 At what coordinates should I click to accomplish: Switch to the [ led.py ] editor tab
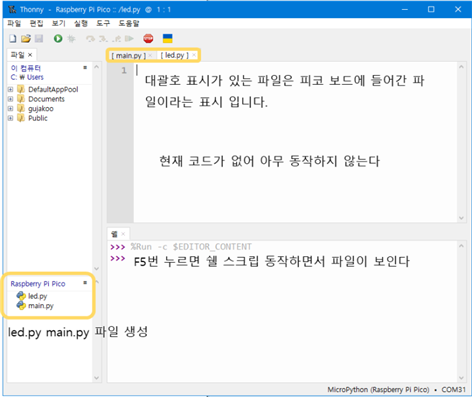(174, 55)
